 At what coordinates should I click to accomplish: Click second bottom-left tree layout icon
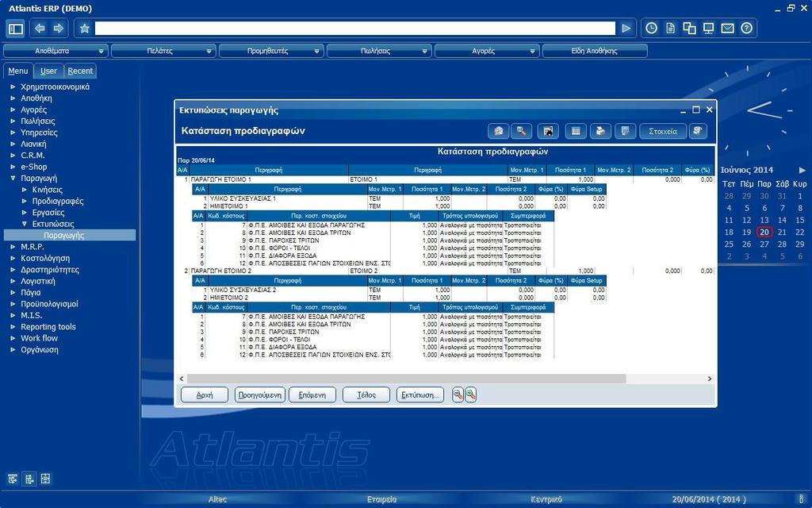(x=29, y=479)
